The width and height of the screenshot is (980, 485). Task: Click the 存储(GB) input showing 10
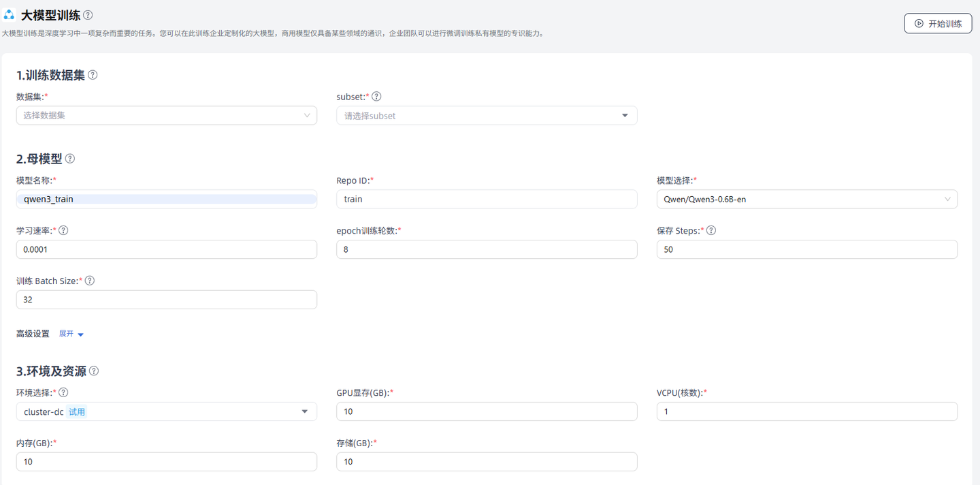click(x=487, y=461)
